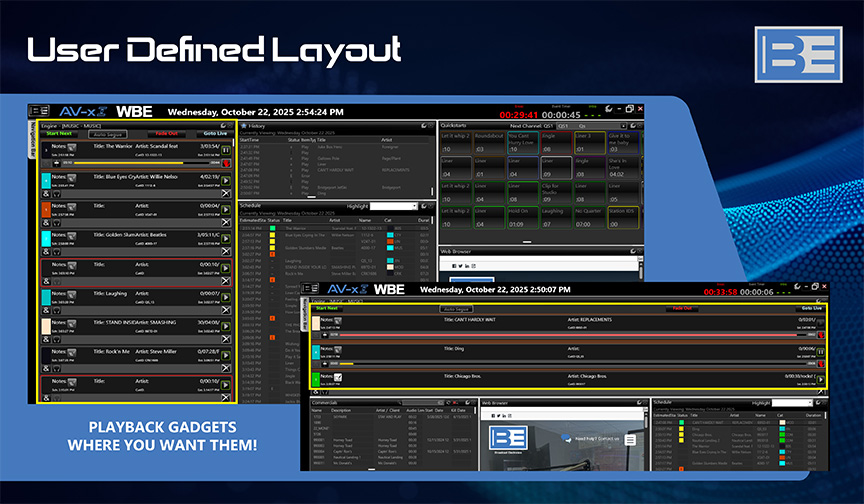Play the Blue Eyes Cry Willie Nelson track

(227, 181)
